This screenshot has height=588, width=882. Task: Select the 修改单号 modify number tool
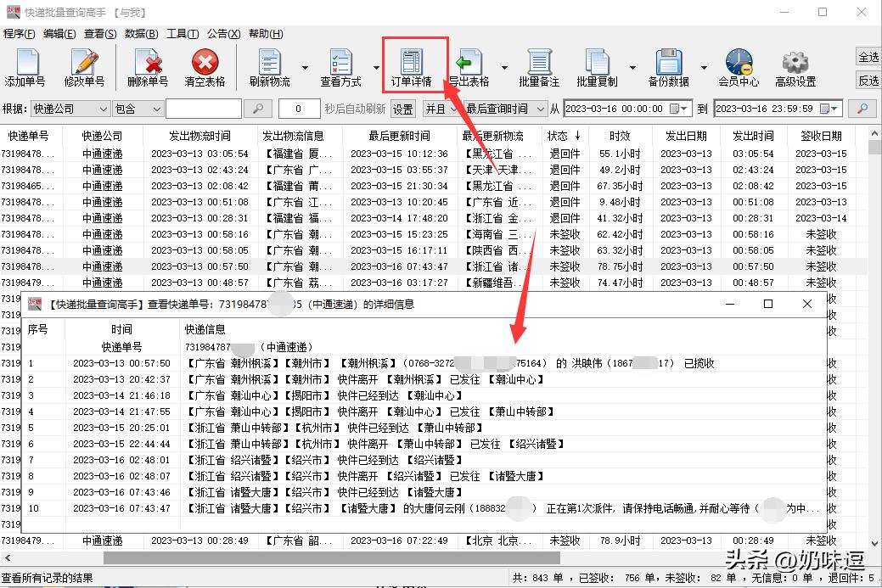pos(83,64)
